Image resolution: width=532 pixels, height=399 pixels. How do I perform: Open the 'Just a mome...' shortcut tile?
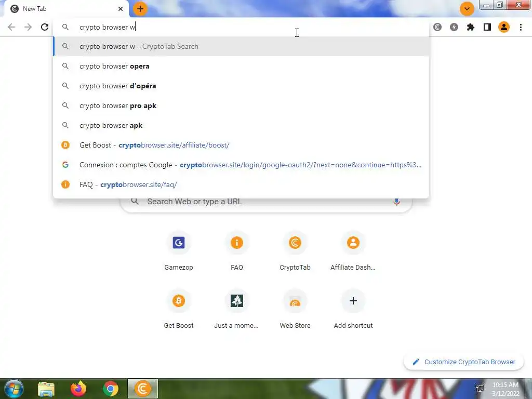pos(237,310)
